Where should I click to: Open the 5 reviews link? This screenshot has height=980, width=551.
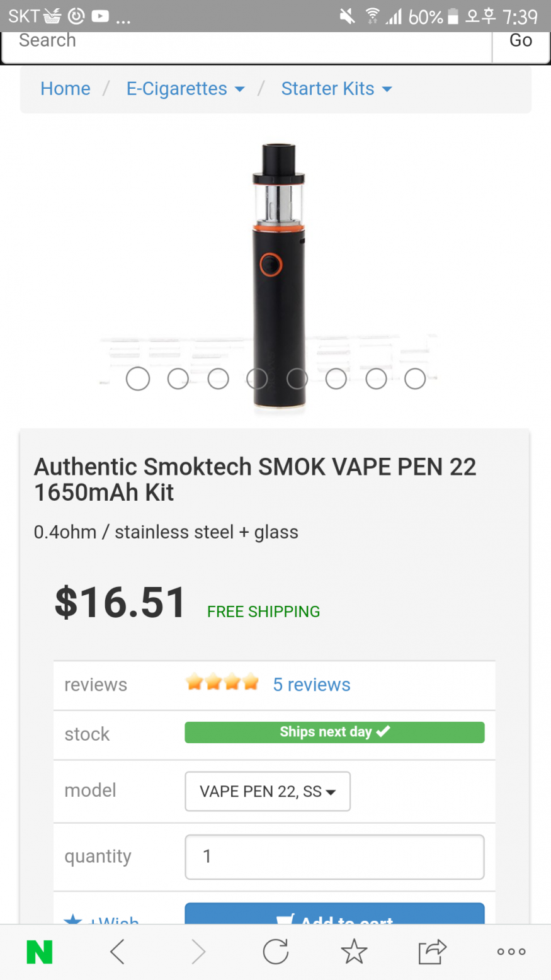312,685
